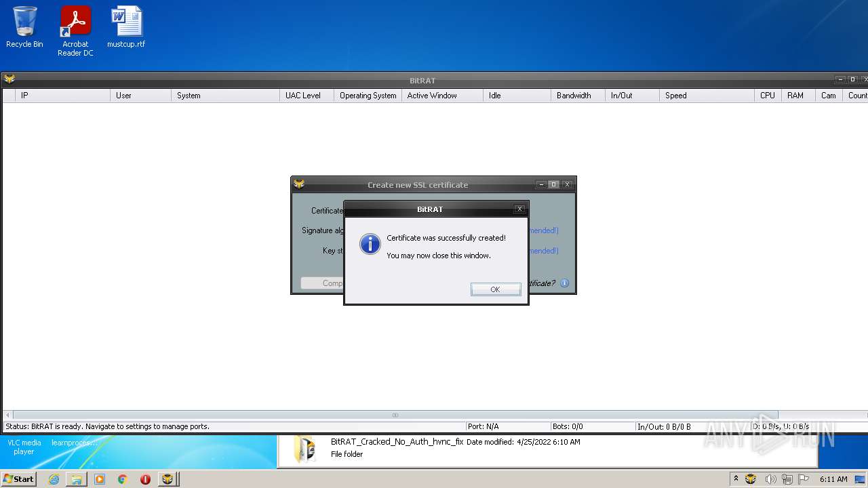Screen dimensions: 868x488
Task: Click the BitRAT logo in main title bar
Action: pyautogui.click(x=9, y=79)
